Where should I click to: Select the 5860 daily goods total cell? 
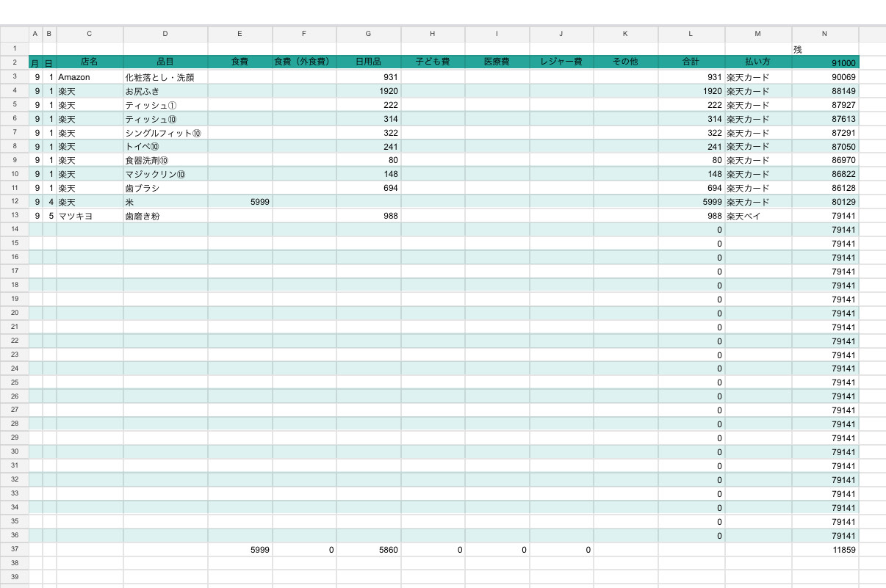[x=368, y=549]
